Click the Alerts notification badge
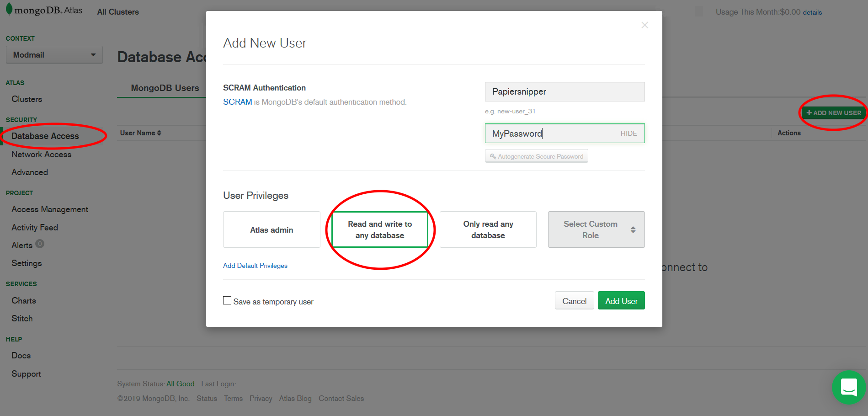868x416 pixels. 40,244
